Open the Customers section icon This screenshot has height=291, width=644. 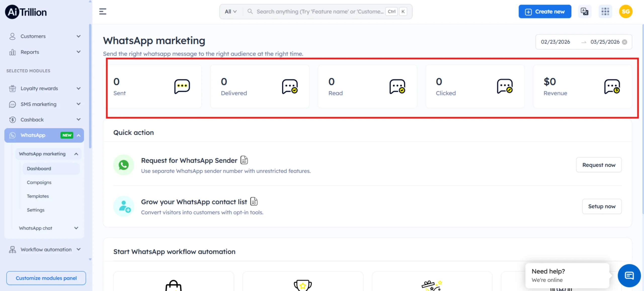tap(12, 36)
